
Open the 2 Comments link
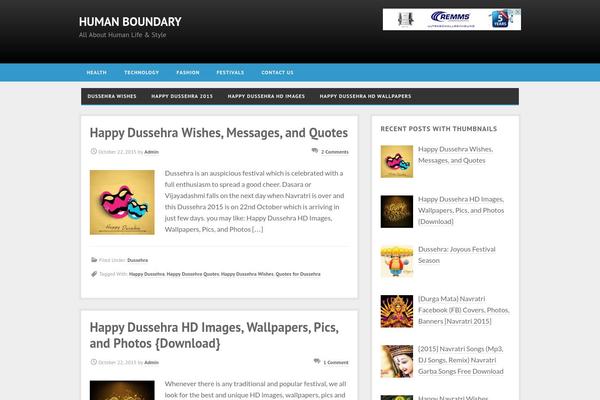click(334, 152)
